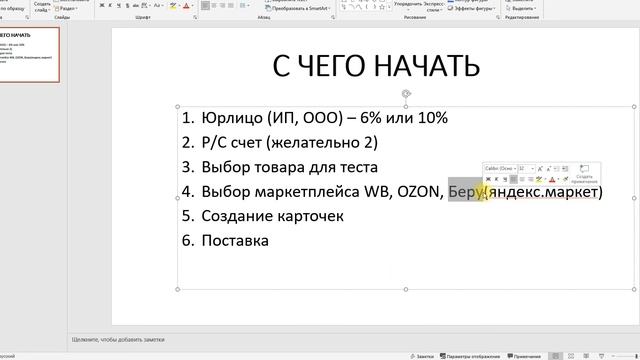Click line Юрлицо (ИП, ООО) – 6% или 10%
Image resolution: width=640 pixels, height=360 pixels.
pos(324,118)
